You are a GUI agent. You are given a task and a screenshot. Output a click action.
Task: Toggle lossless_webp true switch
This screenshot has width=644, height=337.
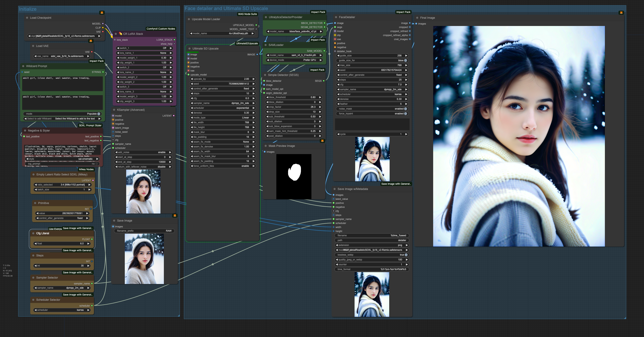coord(406,255)
